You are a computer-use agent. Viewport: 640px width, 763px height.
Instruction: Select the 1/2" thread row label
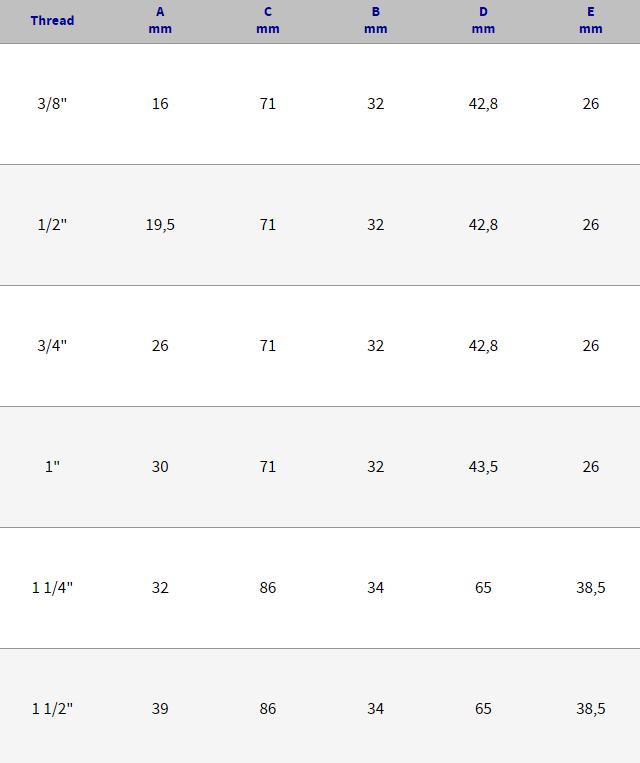click(x=52, y=225)
